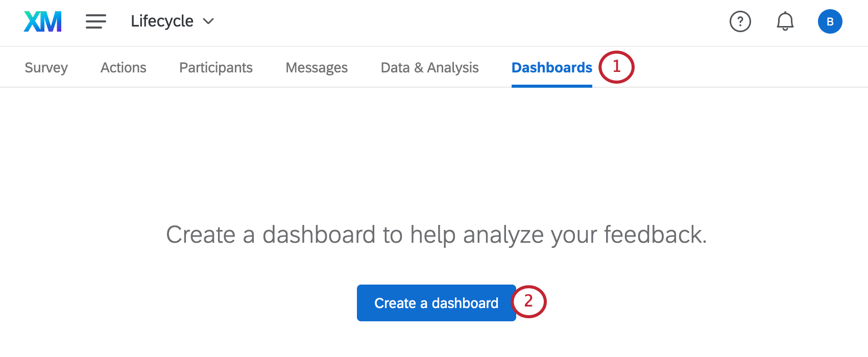The image size is (868, 357).
Task: Click the Qualtrics support help icon
Action: (x=740, y=21)
